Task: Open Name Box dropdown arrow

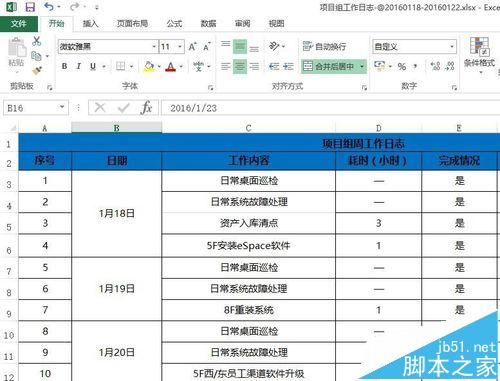Action: 62,107
